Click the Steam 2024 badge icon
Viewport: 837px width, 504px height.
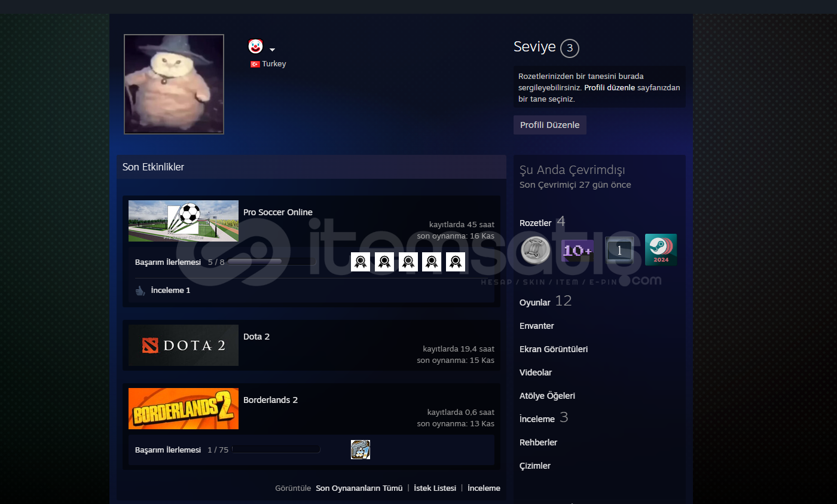(x=661, y=250)
